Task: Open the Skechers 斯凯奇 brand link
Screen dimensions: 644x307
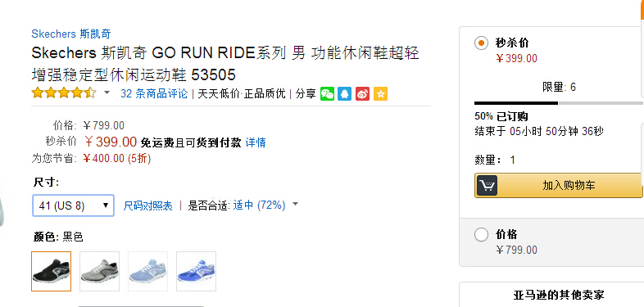Action: pyautogui.click(x=71, y=34)
